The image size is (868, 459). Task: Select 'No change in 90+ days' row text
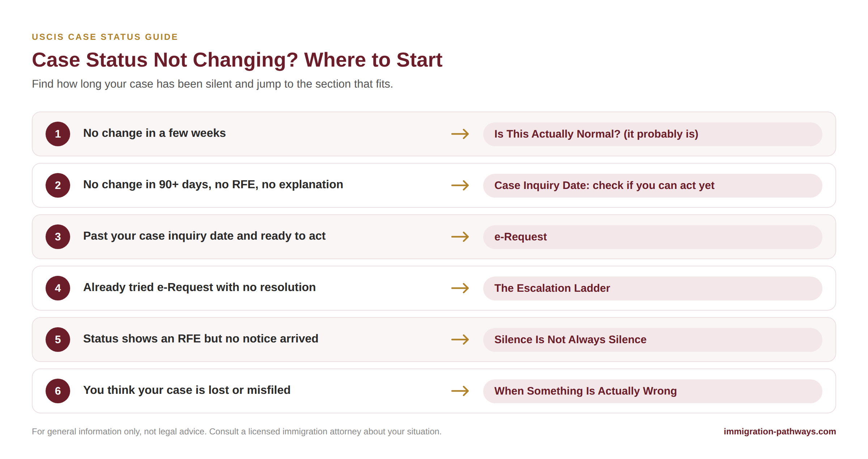coord(213,185)
